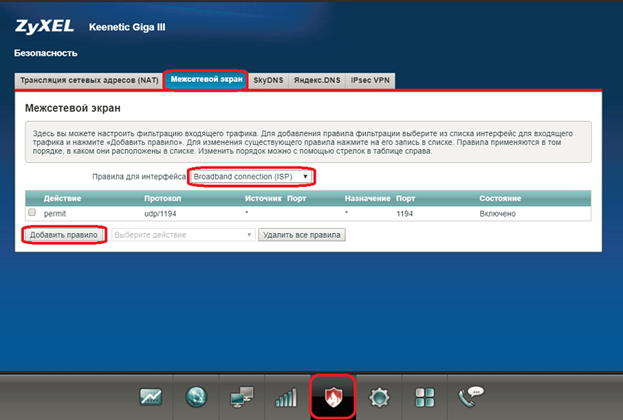623x420 pixels.
Task: Open the Internet globe icon
Action: 196,396
